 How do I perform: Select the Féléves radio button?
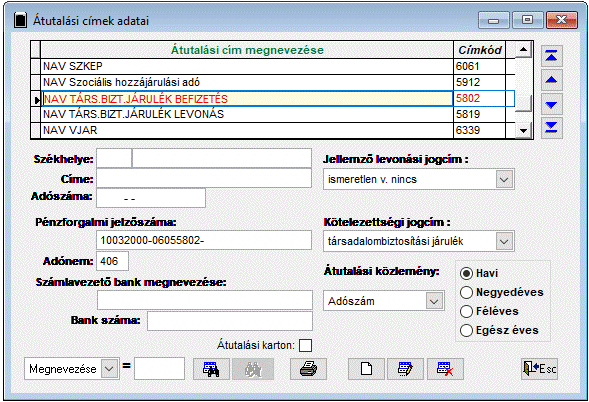tap(466, 311)
